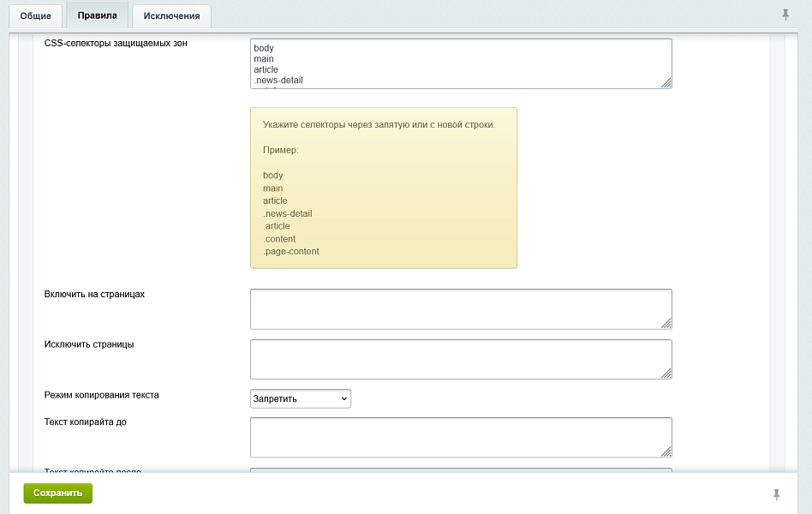Click inside the Текст копирайта до textarea
This screenshot has width=812, height=514.
pos(454,437)
